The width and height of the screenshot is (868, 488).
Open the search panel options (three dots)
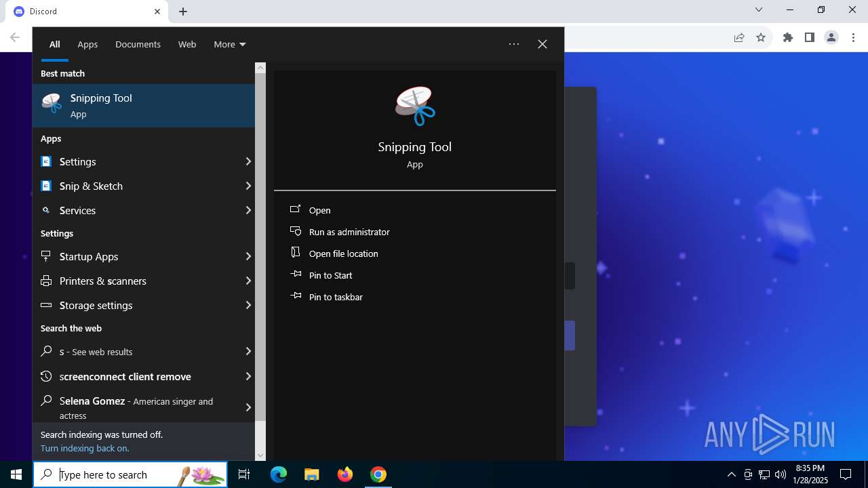point(514,44)
